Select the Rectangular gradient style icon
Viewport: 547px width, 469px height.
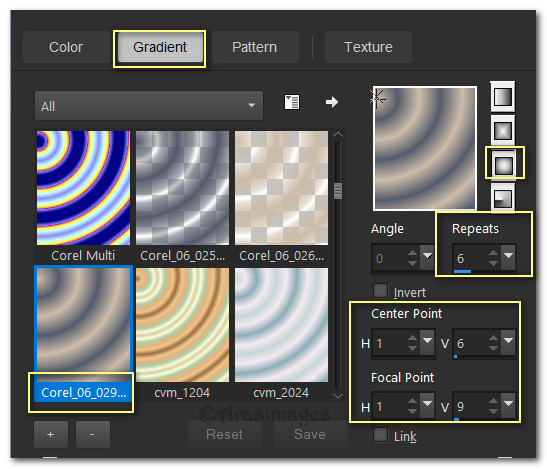point(503,131)
